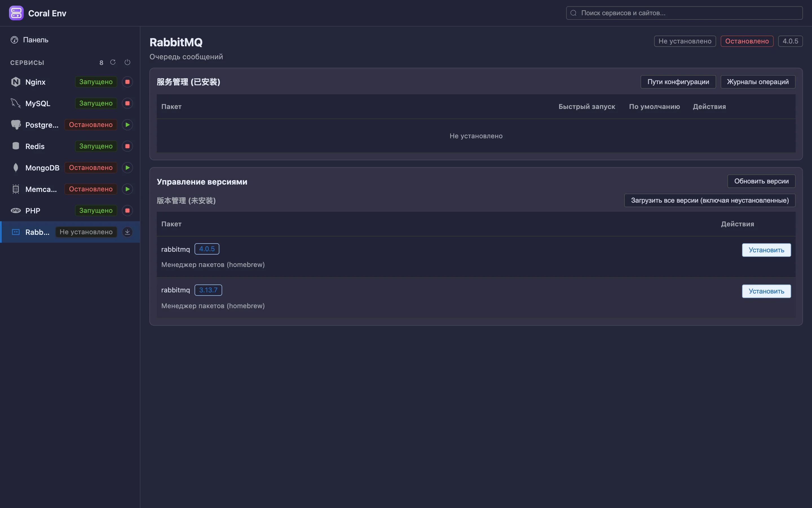Click the Панель gauge icon

pyautogui.click(x=14, y=40)
